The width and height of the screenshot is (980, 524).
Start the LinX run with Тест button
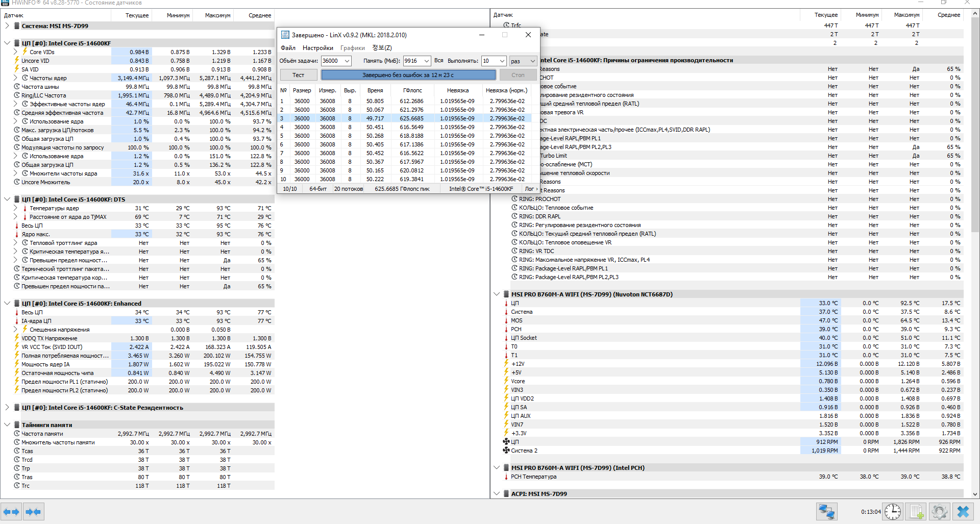pos(298,75)
